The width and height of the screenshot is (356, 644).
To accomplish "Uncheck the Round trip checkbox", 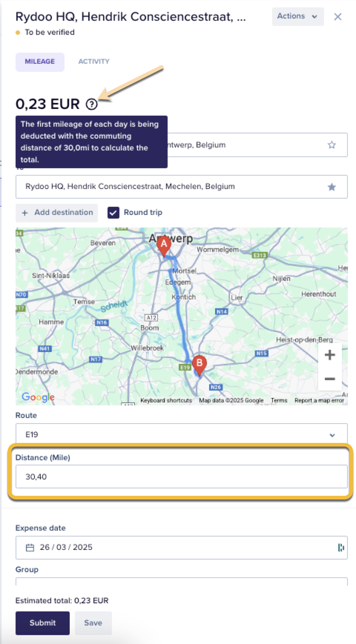I will pyautogui.click(x=113, y=213).
